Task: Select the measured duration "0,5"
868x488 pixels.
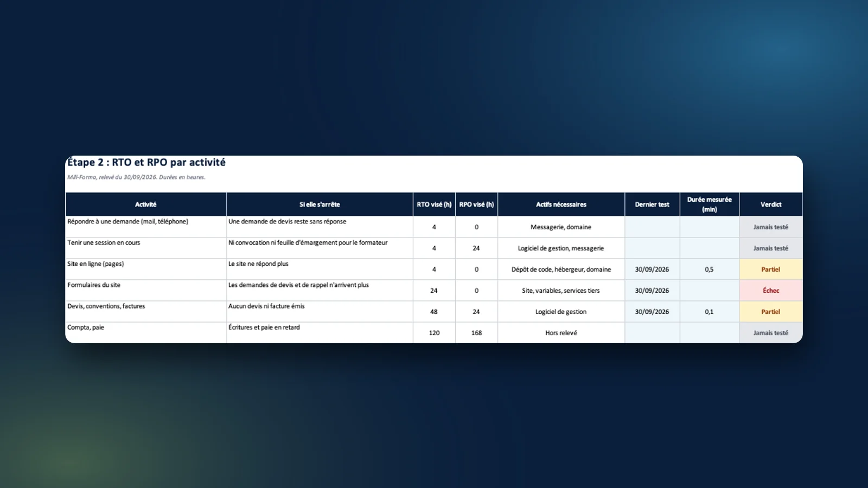Action: click(x=710, y=269)
